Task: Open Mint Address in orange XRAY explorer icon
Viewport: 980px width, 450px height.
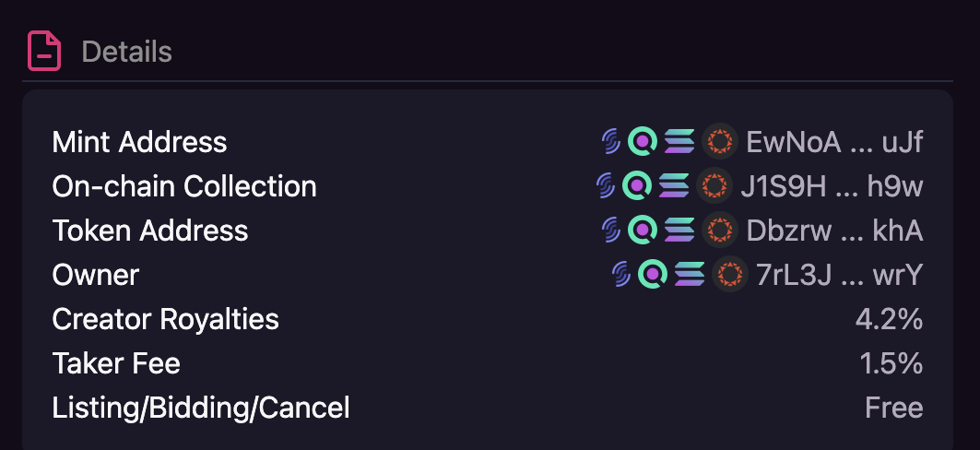Action: [x=719, y=141]
